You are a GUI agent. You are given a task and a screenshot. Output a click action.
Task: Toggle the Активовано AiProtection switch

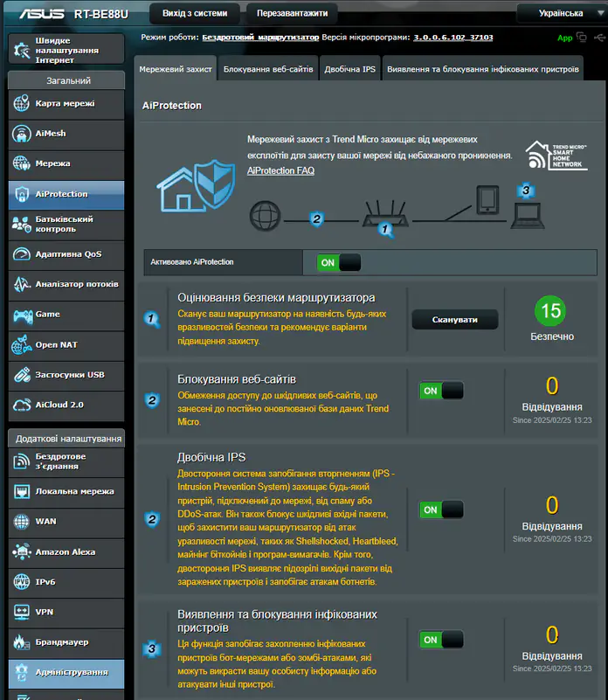(x=338, y=262)
